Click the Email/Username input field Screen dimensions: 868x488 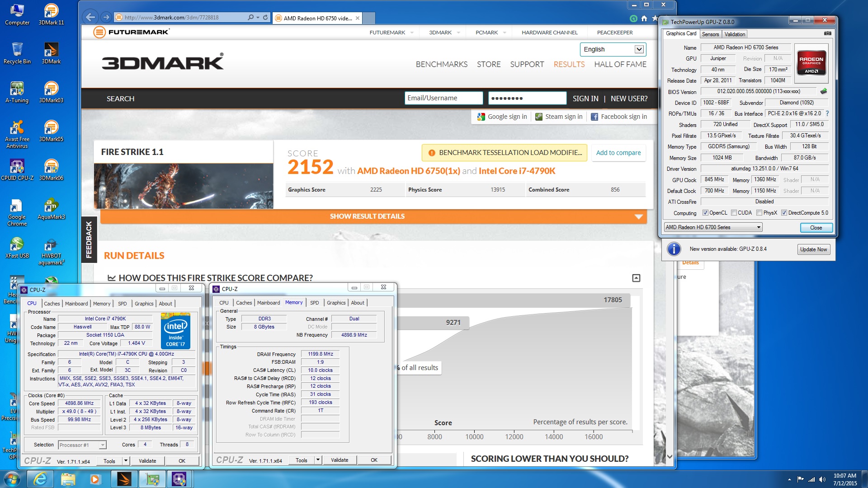click(x=443, y=98)
